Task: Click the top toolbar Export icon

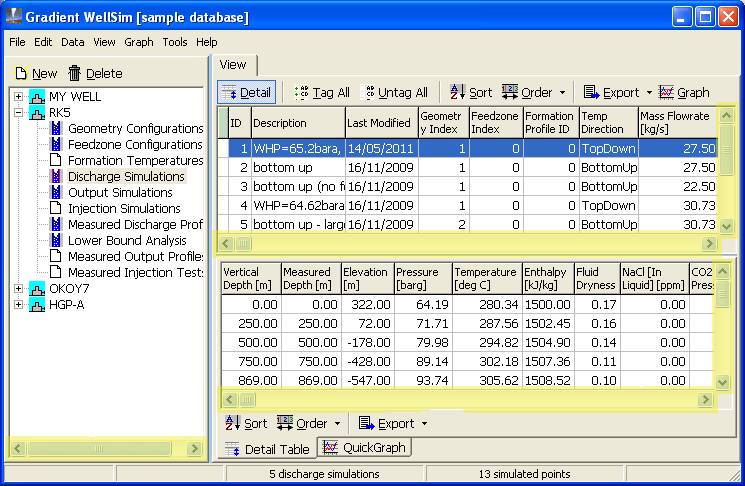Action: point(592,92)
